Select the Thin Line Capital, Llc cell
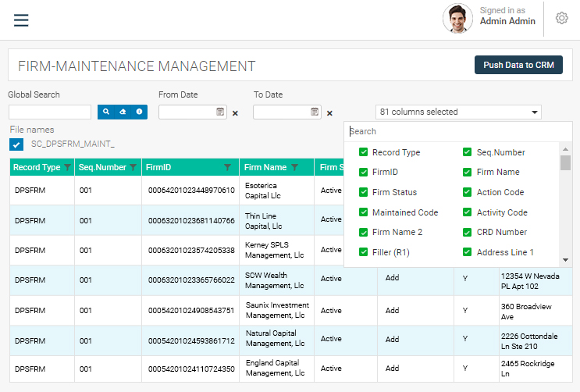 tap(276, 221)
